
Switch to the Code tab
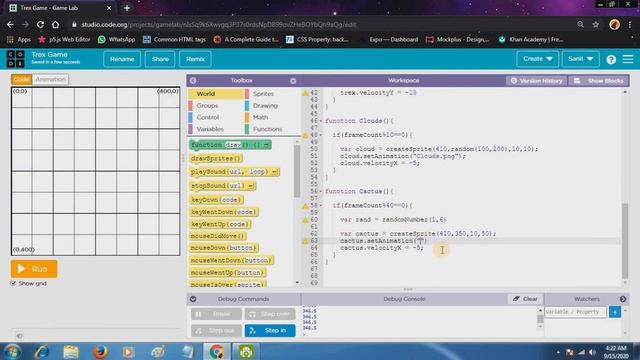point(21,79)
